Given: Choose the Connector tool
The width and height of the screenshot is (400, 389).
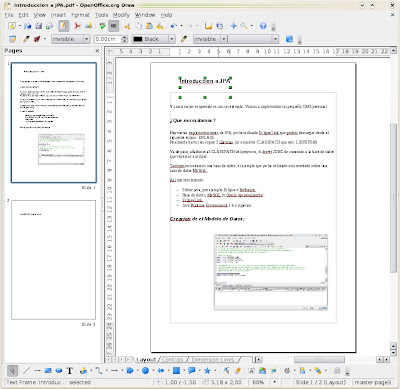Looking at the screenshot, I should (99, 370).
